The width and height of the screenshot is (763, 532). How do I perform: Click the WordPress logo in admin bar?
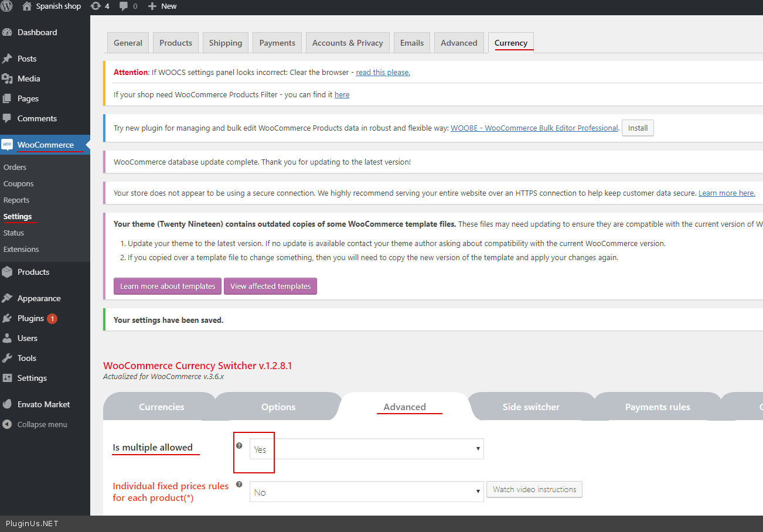tap(7, 6)
